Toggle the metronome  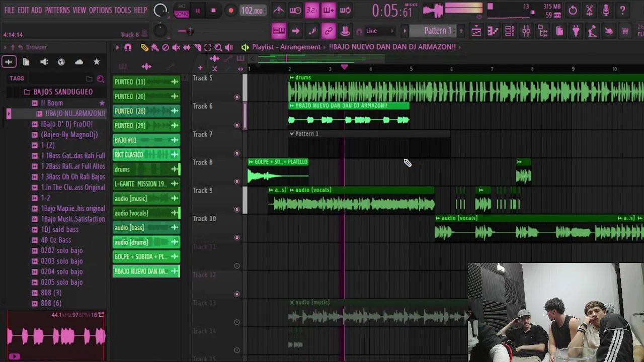click(x=279, y=10)
